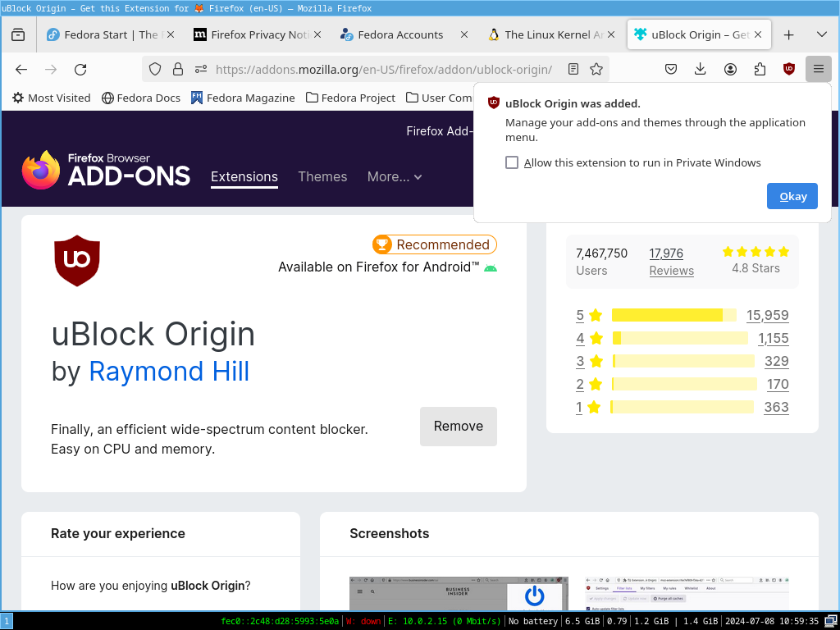The width and height of the screenshot is (840, 630).
Task: Open the Firefox application menu
Action: pyautogui.click(x=818, y=69)
